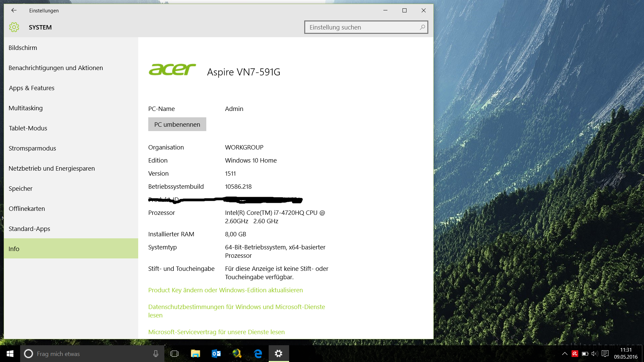Click the back arrow in Einstellungen
Viewport: 644px width, 362px height.
pyautogui.click(x=14, y=10)
